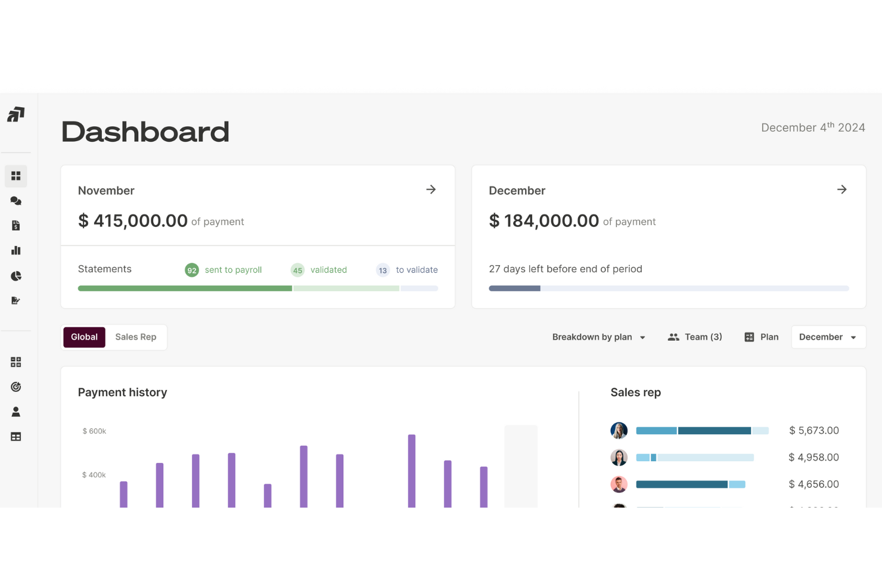Open the chat messages icon in sidebar
The image size is (882, 588).
[16, 201]
